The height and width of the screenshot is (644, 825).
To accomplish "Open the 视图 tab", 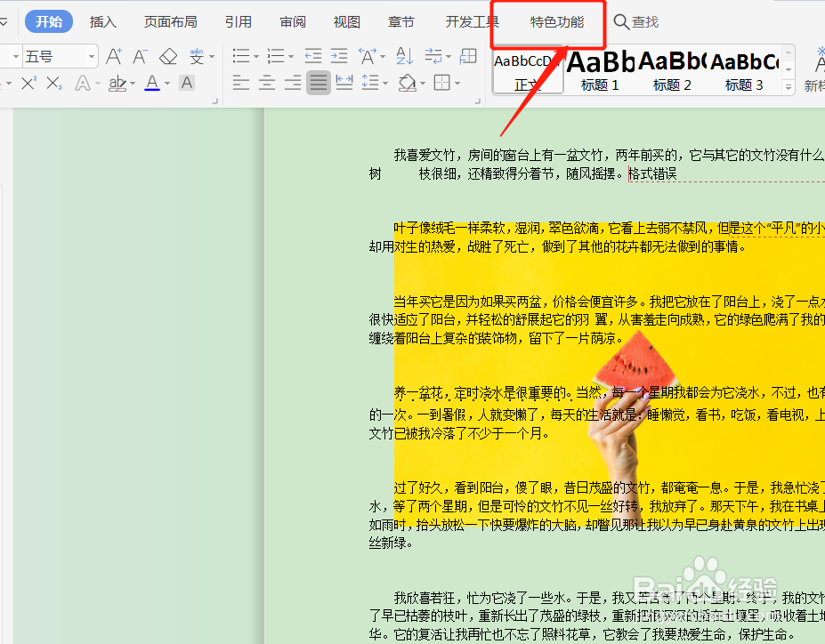I will [347, 21].
